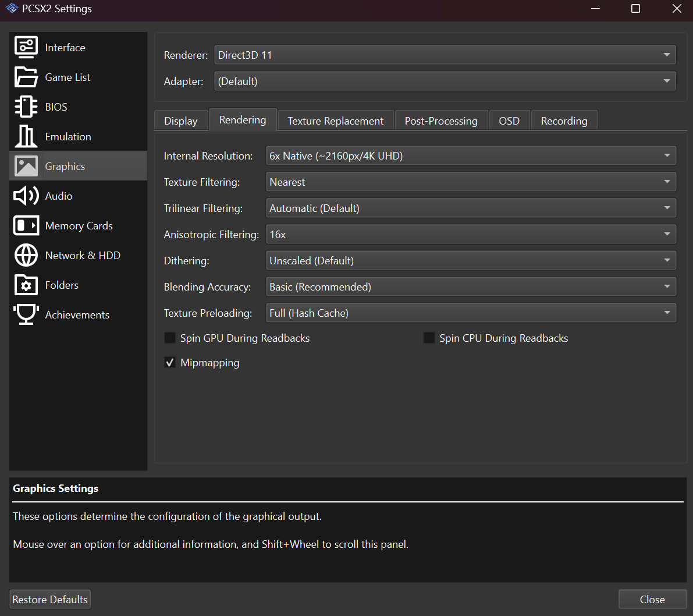Open the Trilinear Filtering dropdown
Image resolution: width=693 pixels, height=616 pixels.
tap(471, 208)
